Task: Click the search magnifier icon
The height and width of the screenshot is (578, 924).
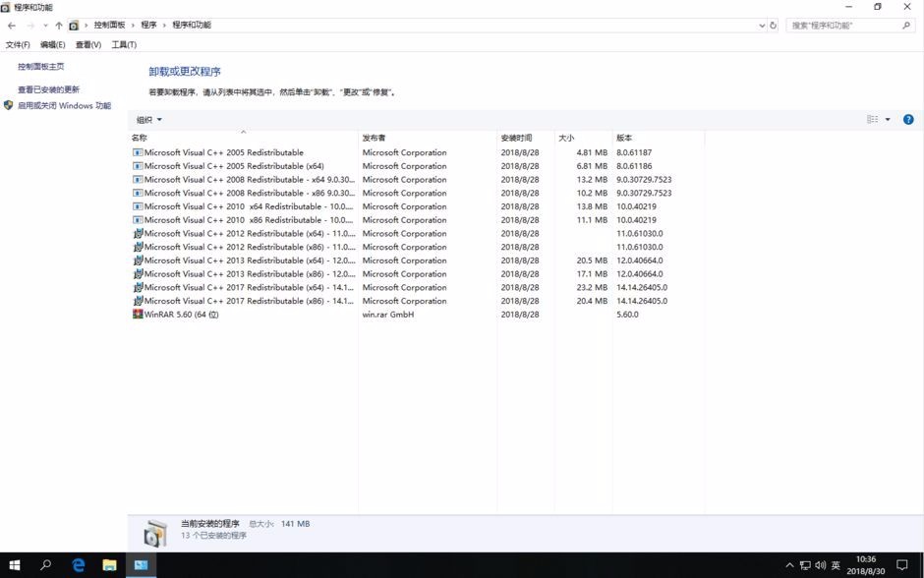Action: [906, 26]
